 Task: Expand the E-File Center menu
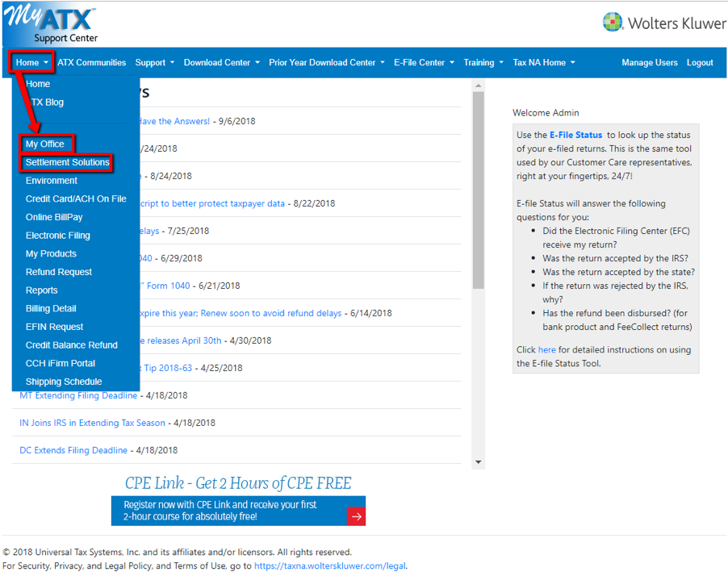pos(424,63)
